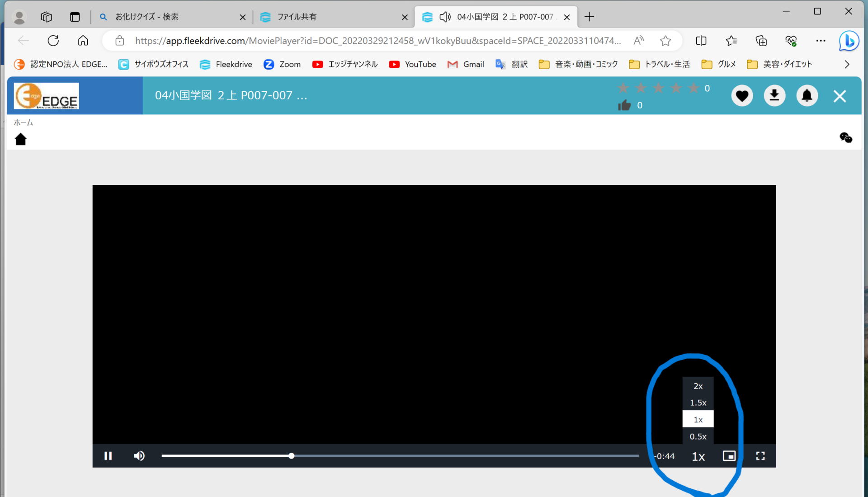Rate the video five stars
Screen dimensions: 868x497
tap(693, 88)
